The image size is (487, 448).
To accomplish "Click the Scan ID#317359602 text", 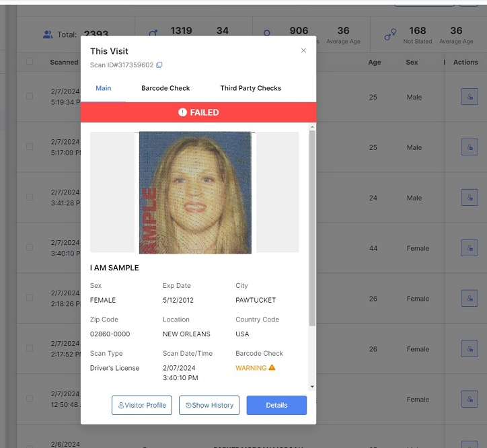I will [x=122, y=65].
